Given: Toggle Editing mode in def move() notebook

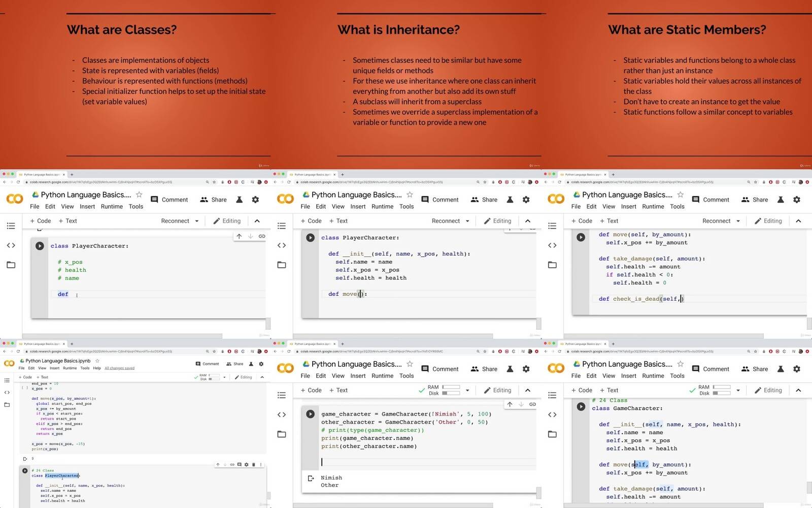Looking at the screenshot, I should pyautogui.click(x=497, y=221).
